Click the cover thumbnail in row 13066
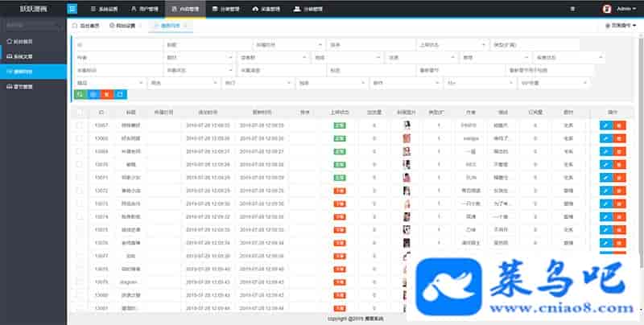Image resolution: width=644 pixels, height=325 pixels. pos(408,138)
